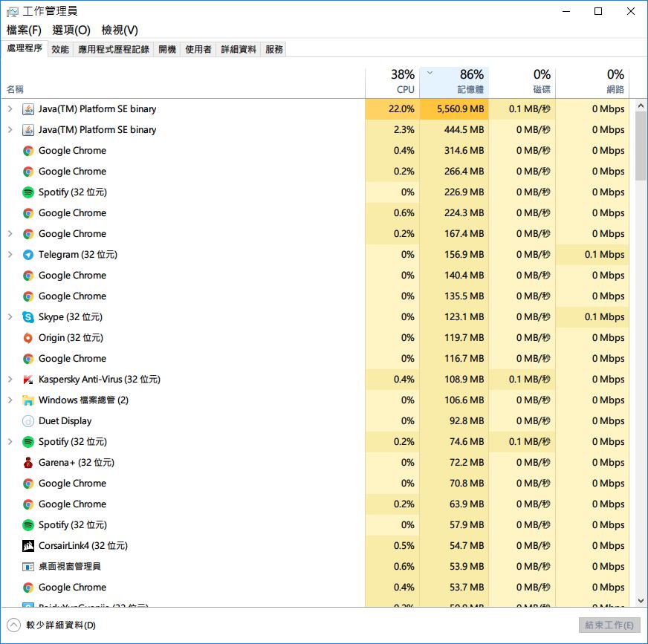
Task: Switch to the 應用程式歷程記錄 tab
Action: point(114,50)
